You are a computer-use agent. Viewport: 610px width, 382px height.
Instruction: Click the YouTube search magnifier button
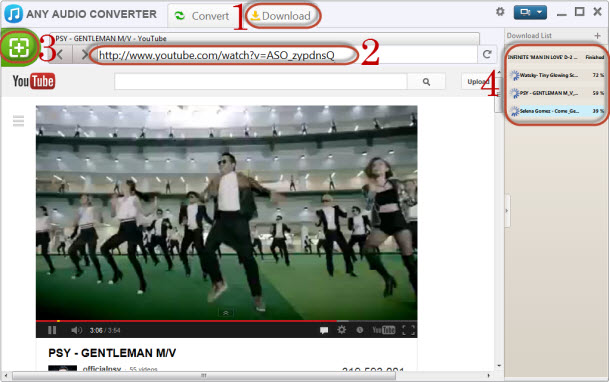click(426, 82)
